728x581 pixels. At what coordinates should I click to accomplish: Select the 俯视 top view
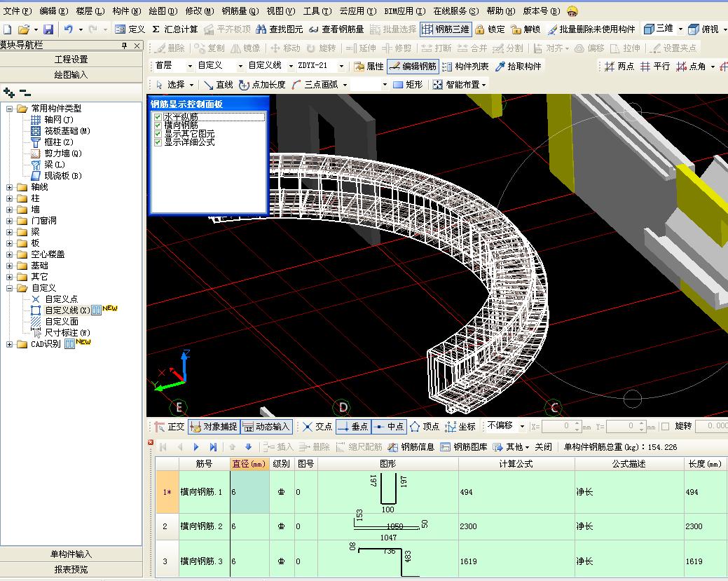(x=703, y=29)
